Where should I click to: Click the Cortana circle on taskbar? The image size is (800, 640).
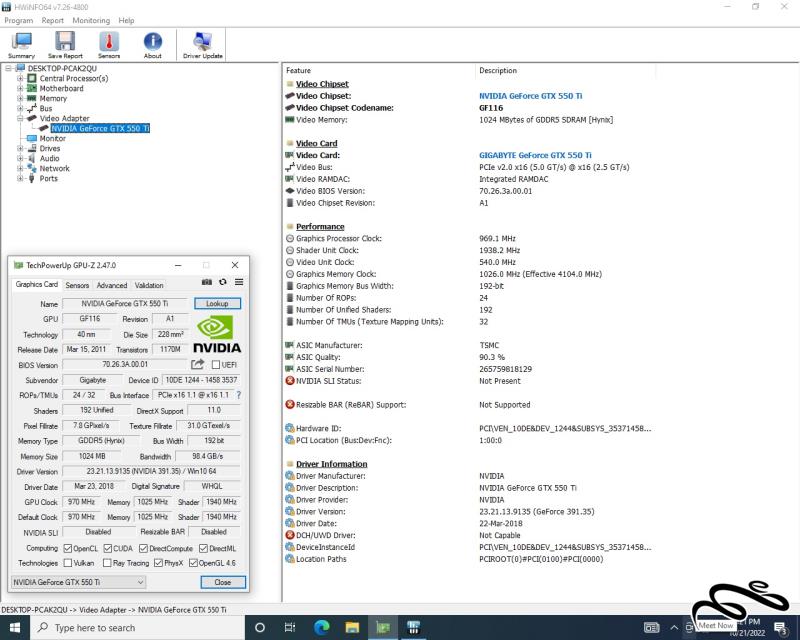coord(260,627)
